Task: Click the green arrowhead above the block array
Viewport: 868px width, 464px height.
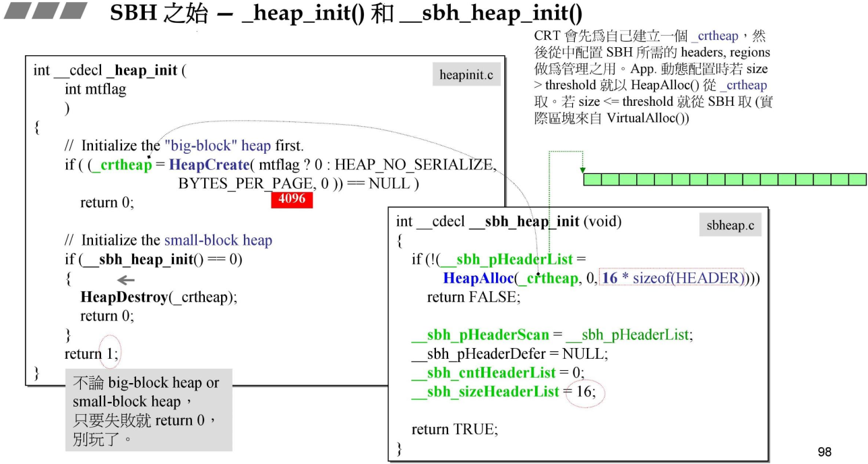Action: pos(583,170)
